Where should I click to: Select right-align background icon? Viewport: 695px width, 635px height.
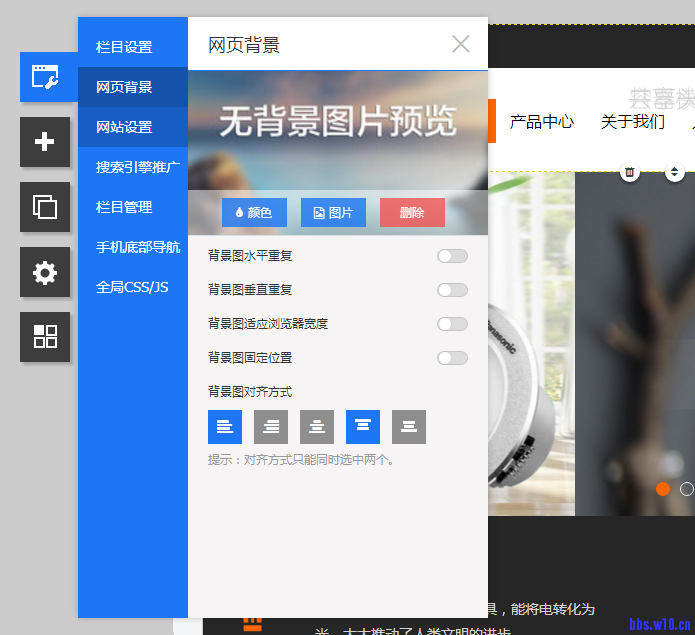(x=271, y=427)
